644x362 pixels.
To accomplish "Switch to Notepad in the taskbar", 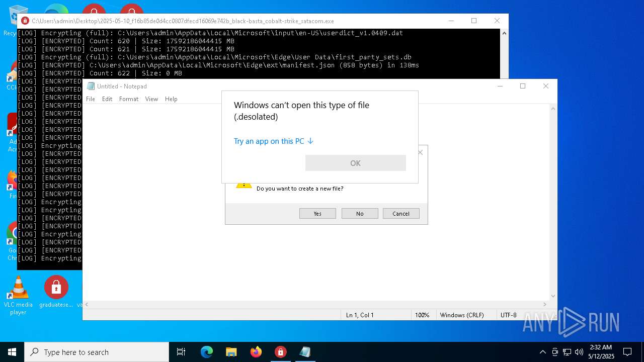I will pos(305,352).
